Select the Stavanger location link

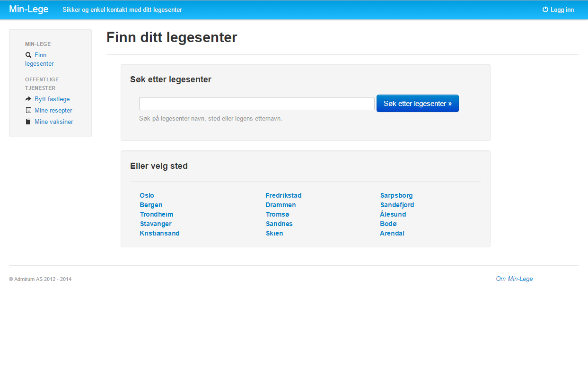point(156,224)
